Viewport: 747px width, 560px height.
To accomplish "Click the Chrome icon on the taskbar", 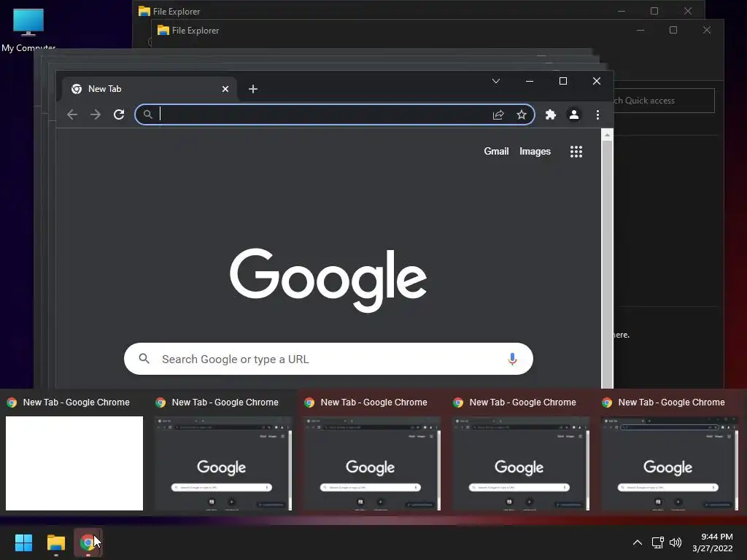I will pos(88,542).
